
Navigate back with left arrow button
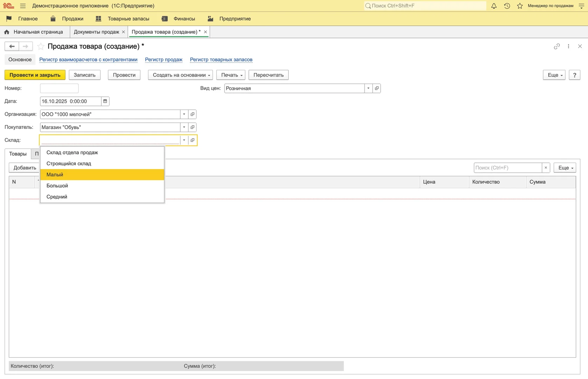12,46
